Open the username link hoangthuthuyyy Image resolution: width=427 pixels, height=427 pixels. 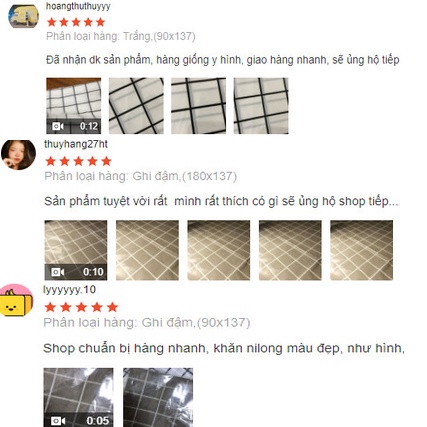78,6
